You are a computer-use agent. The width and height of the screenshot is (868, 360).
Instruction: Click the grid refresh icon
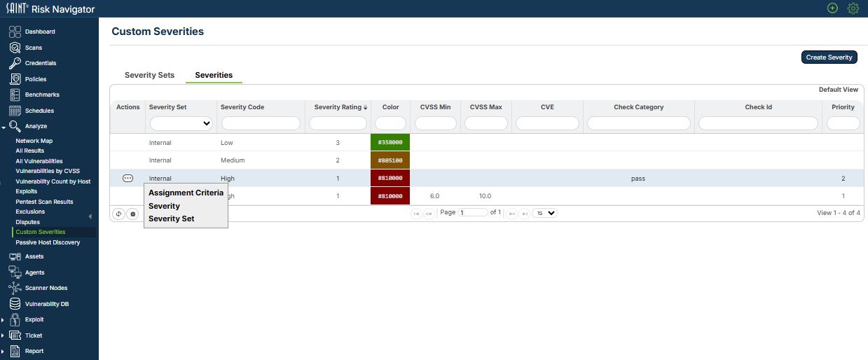(118, 214)
